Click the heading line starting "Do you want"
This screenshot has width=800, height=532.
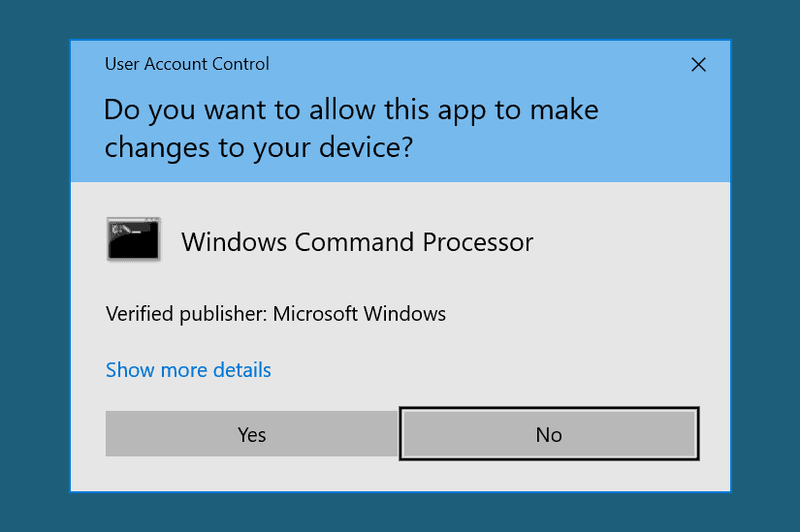(351, 110)
